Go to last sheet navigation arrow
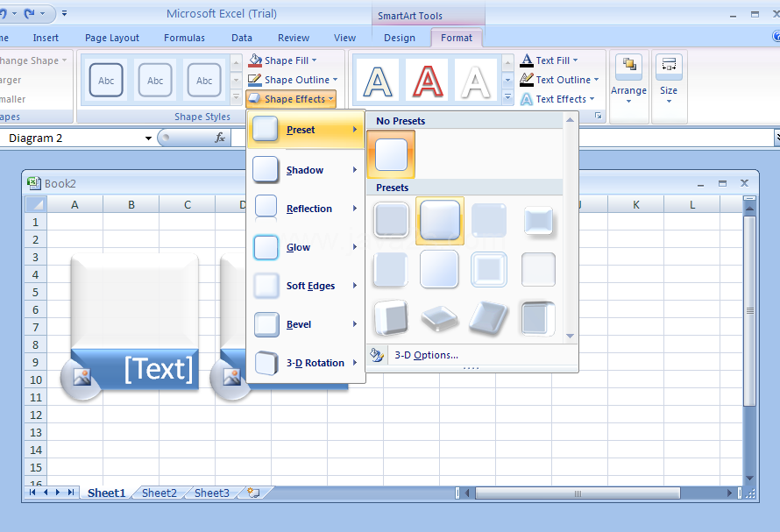The image size is (780, 532). point(71,493)
